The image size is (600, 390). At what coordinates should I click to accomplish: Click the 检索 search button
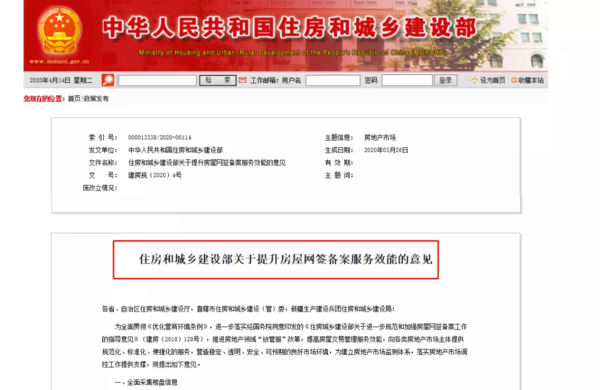coord(218,80)
